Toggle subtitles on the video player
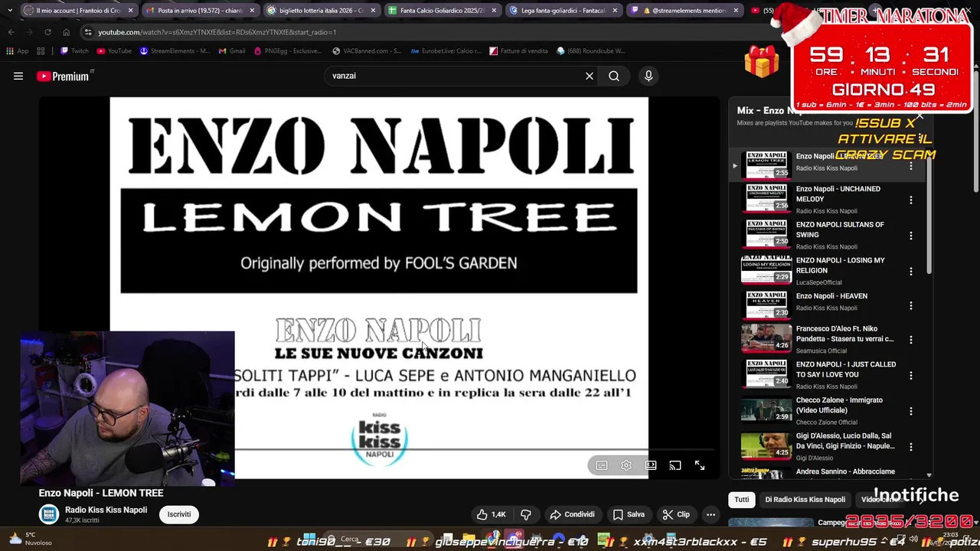980x551 pixels. point(602,465)
